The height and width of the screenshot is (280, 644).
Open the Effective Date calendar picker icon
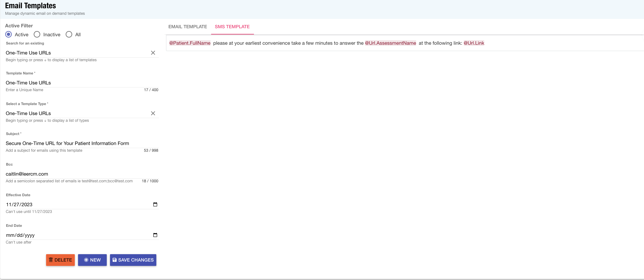coord(155,204)
